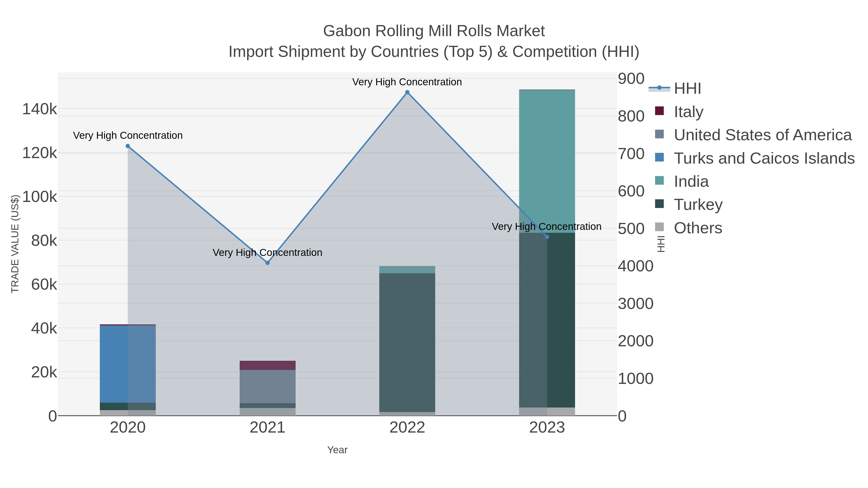
Task: Click the 4000 right axis tick
Action: [636, 266]
